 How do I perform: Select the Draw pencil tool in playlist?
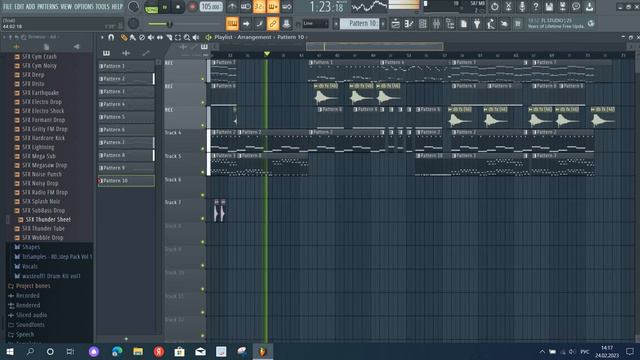pos(124,37)
